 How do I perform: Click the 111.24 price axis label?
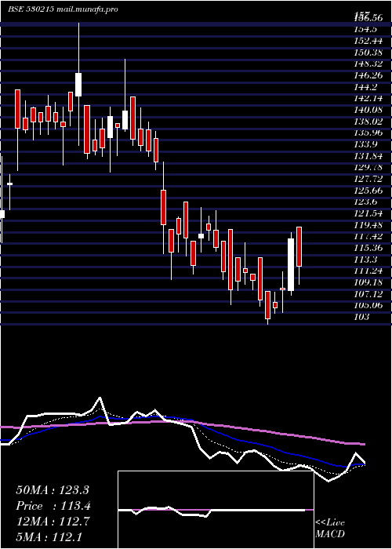tap(368, 271)
